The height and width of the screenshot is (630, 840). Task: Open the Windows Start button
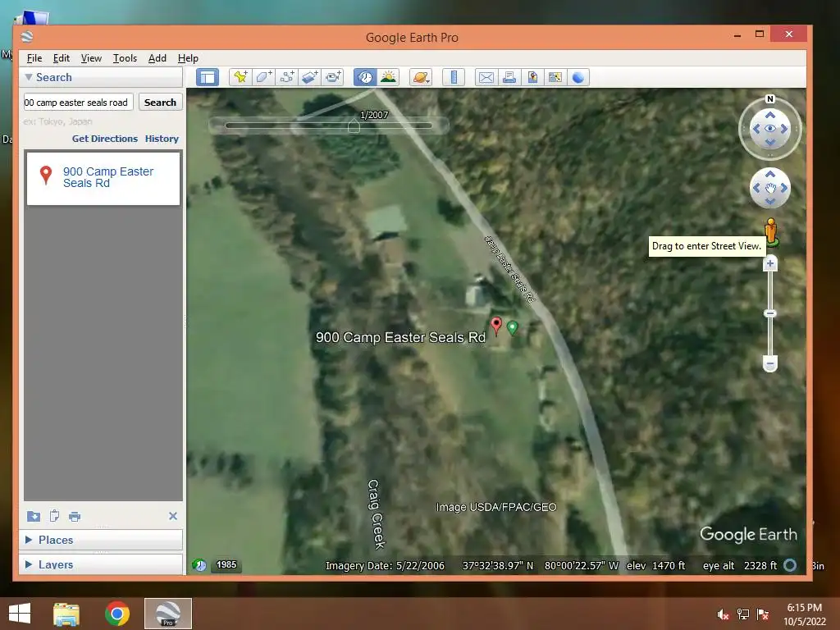pos(20,614)
